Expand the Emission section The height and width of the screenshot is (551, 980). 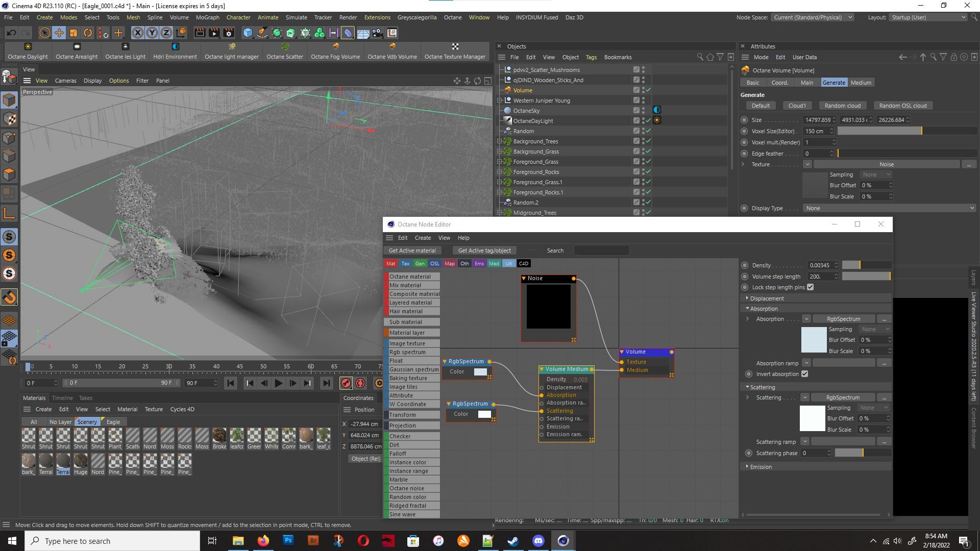tap(761, 467)
